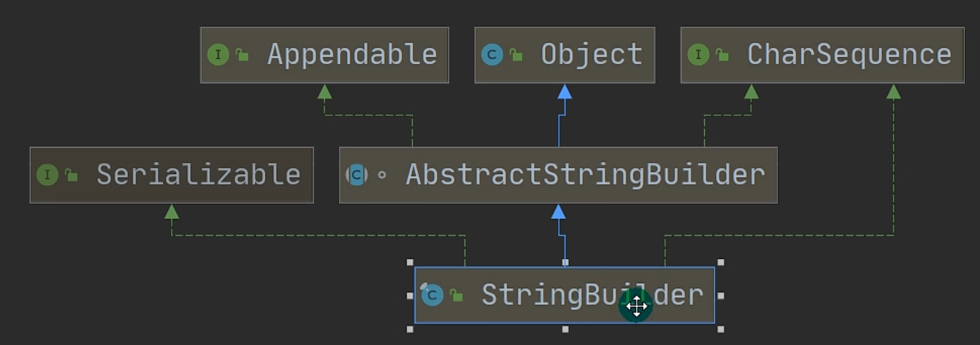Click the public lock icon on Serializable
980x345 pixels.
click(x=71, y=175)
